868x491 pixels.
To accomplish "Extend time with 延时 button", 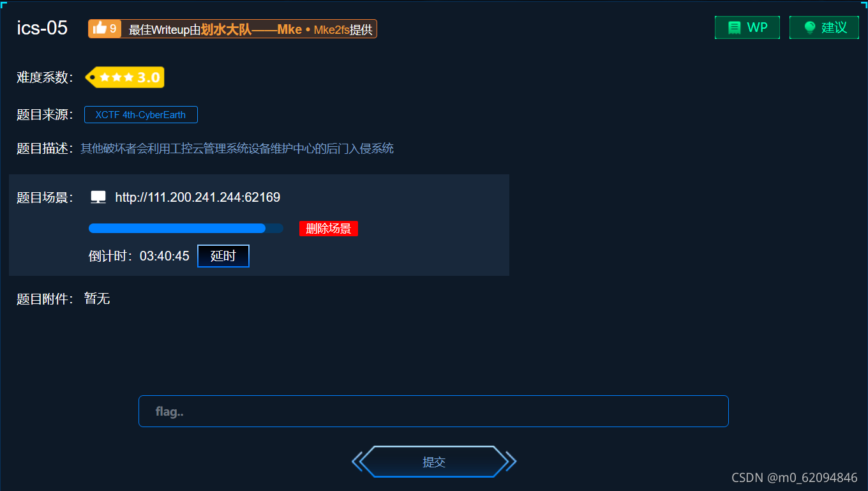I will (x=223, y=256).
